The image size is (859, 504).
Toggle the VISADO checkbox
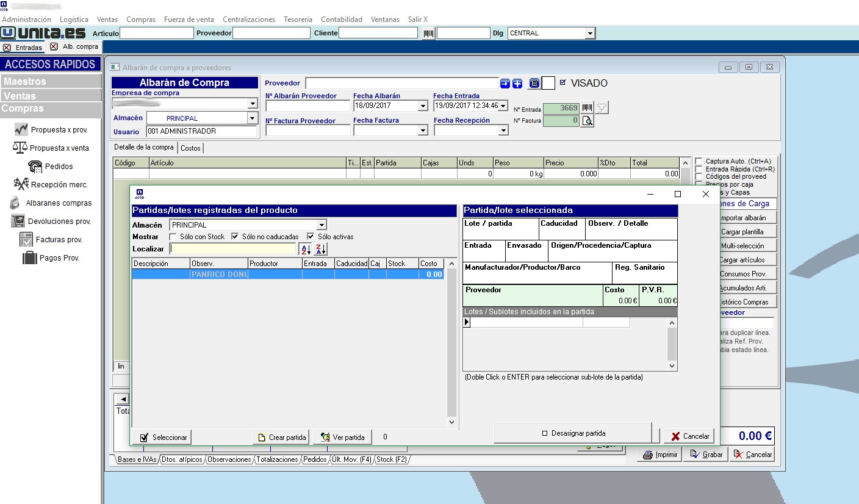(562, 82)
